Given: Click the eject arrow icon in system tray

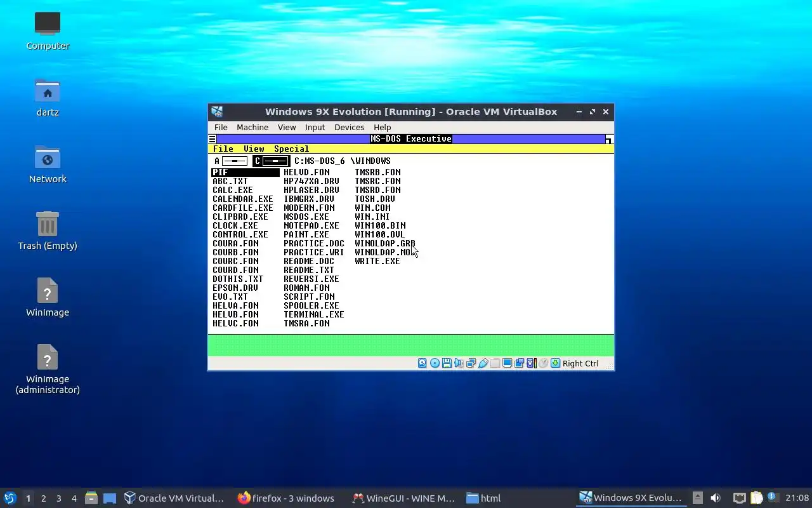Looking at the screenshot, I should click(x=697, y=498).
